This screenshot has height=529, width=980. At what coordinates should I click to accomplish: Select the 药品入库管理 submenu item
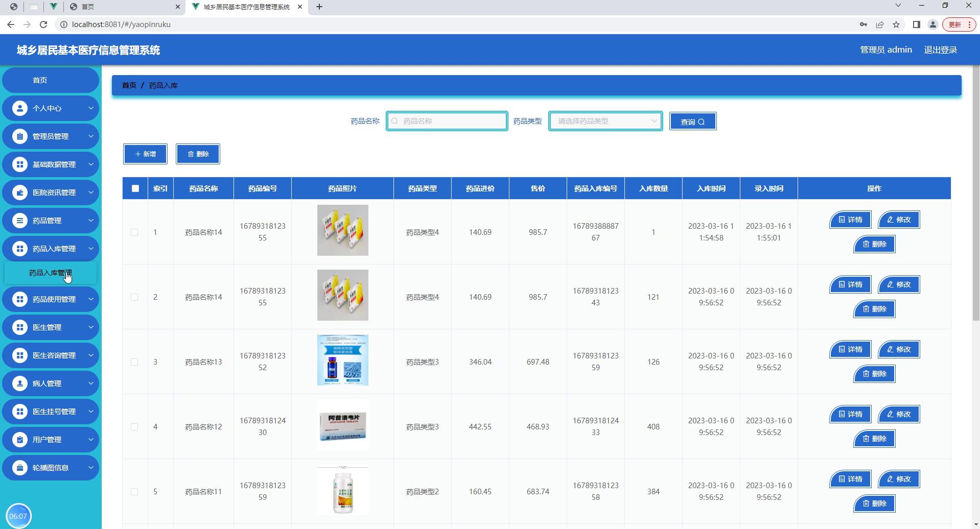click(51, 273)
